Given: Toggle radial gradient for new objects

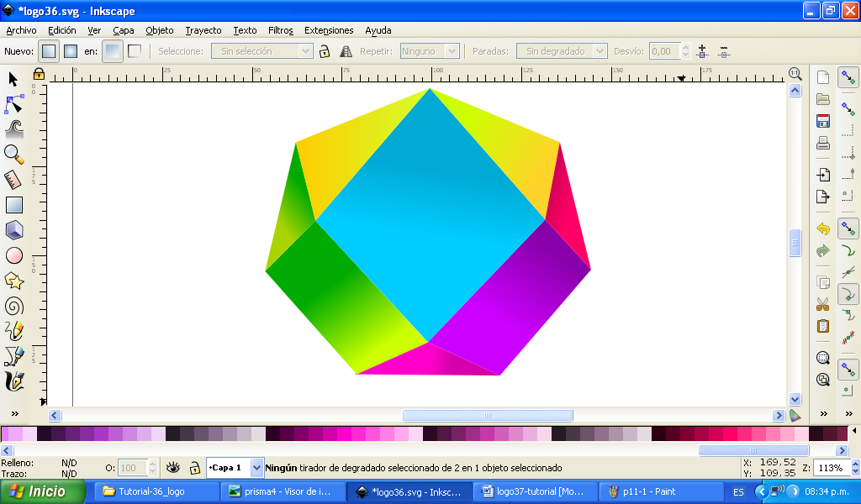Looking at the screenshot, I should [x=71, y=51].
